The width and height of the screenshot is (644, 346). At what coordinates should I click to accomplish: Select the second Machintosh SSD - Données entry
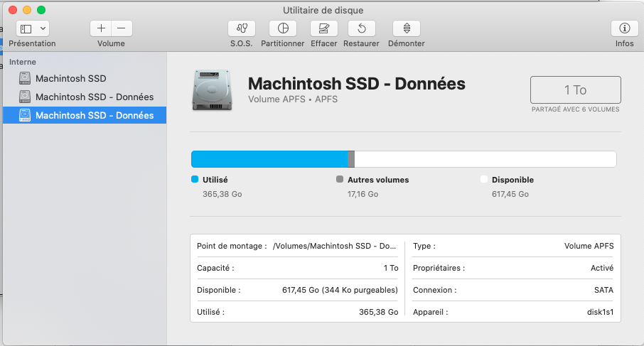[x=94, y=97]
